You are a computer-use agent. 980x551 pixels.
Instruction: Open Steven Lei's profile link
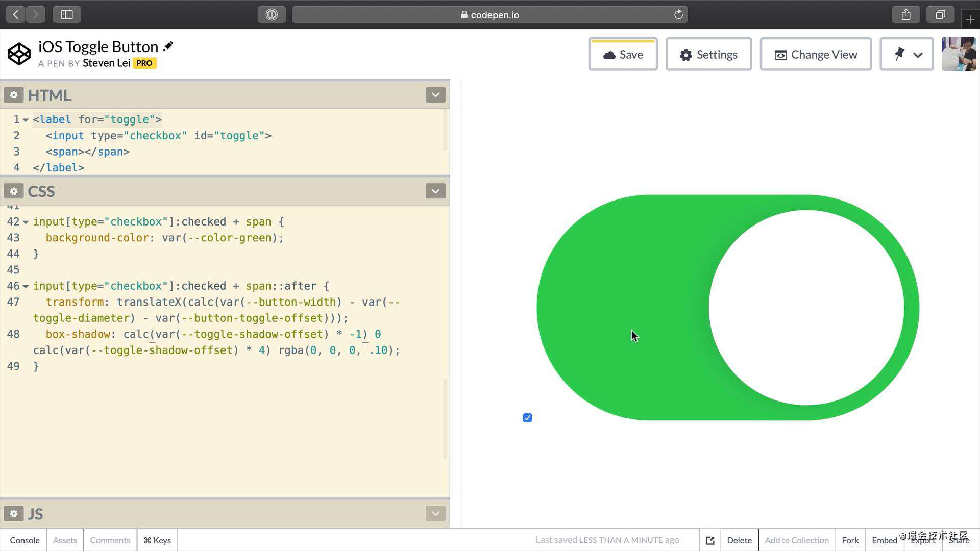coord(106,63)
